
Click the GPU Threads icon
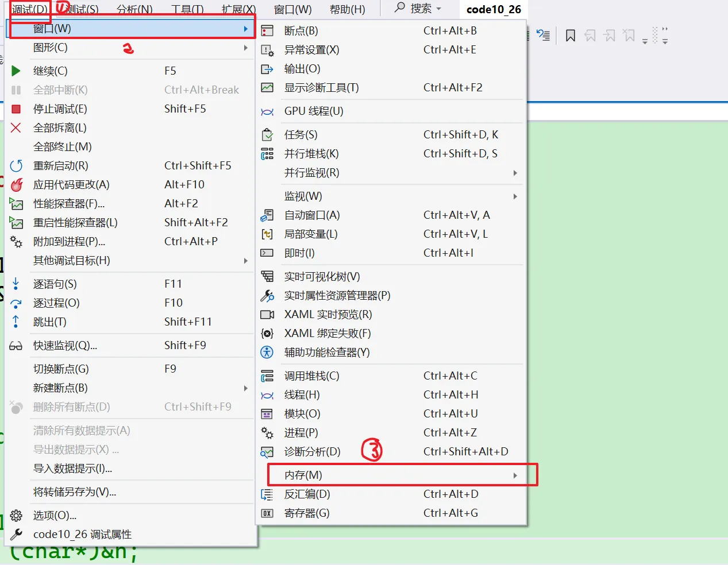coord(267,111)
